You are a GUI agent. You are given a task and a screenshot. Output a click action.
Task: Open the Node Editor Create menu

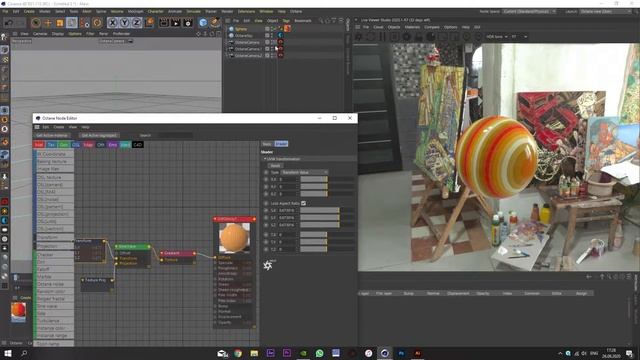(x=59, y=127)
